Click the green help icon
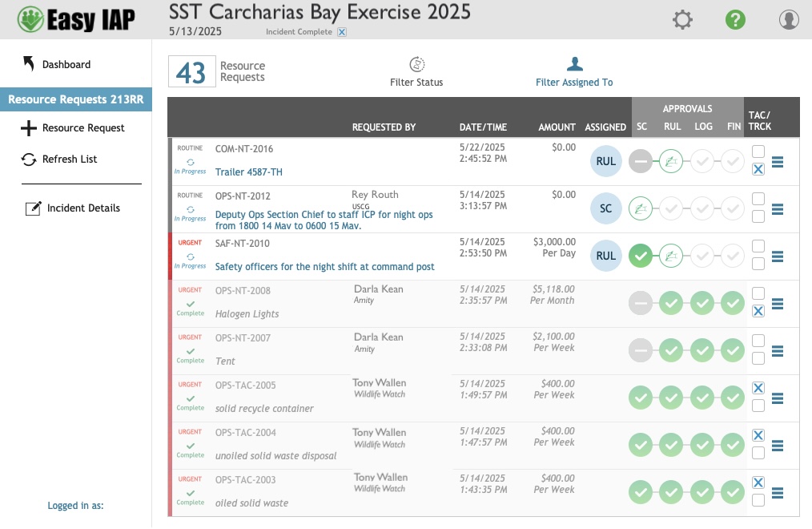This screenshot has width=812, height=529. [735, 19]
